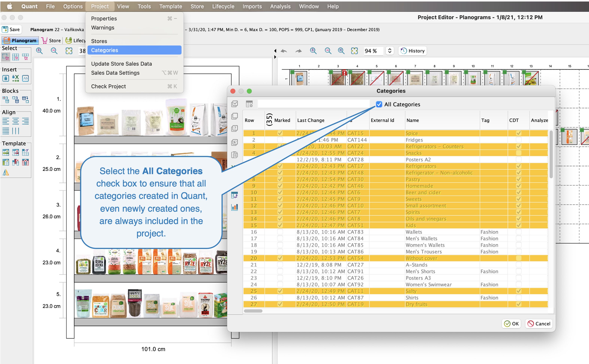Click Cancel in Categories dialog

(x=539, y=323)
